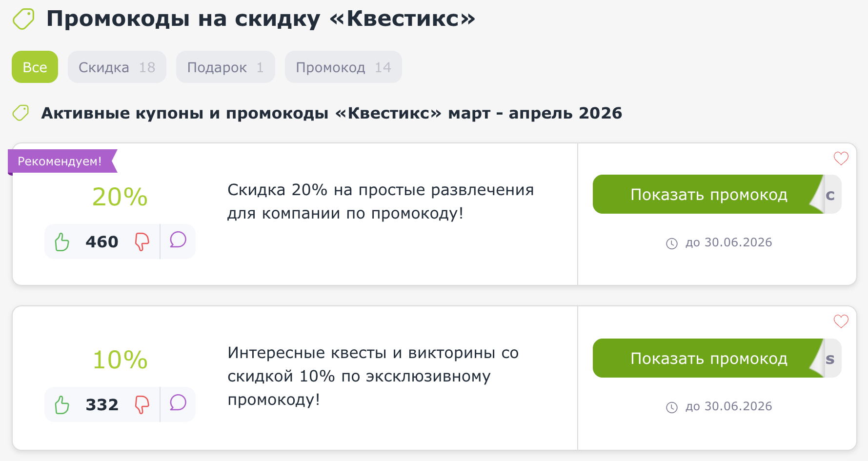Click the thumbs down on the 20% coupon
Screen dimensions: 868x461
pyautogui.click(x=141, y=241)
